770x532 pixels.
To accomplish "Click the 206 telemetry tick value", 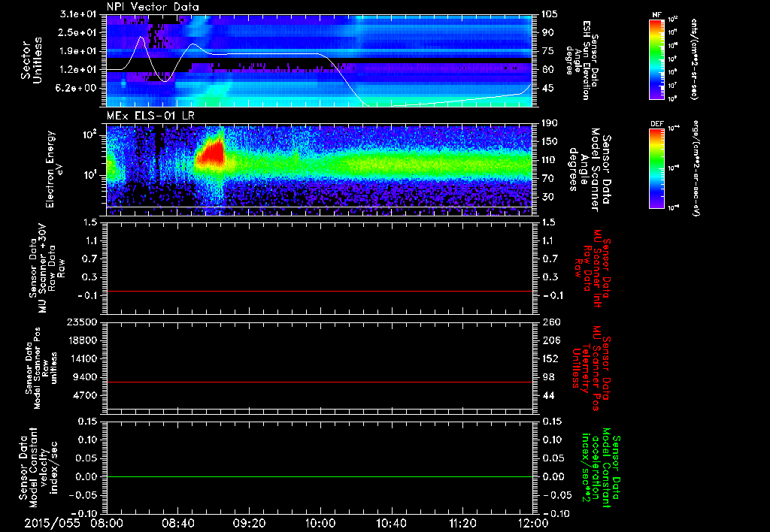I will pos(550,340).
